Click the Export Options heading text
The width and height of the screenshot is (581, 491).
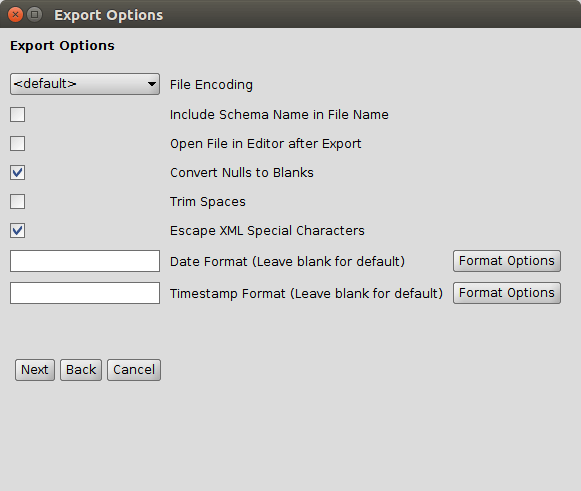(62, 46)
